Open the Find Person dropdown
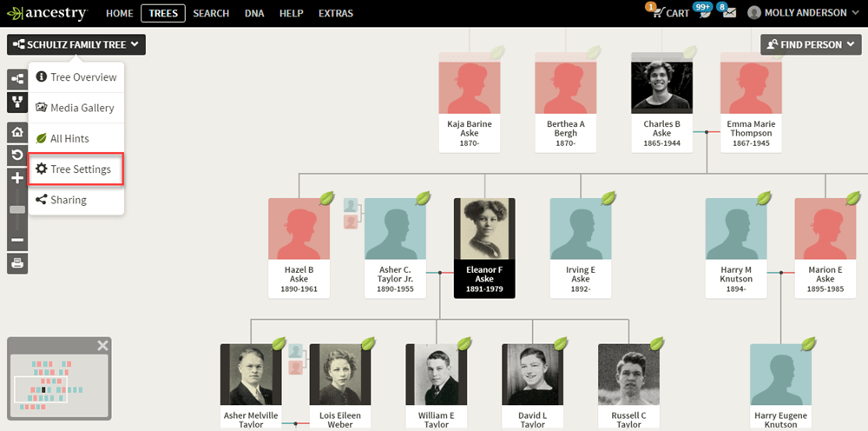Screen dimensions: 868x431 (x=811, y=44)
